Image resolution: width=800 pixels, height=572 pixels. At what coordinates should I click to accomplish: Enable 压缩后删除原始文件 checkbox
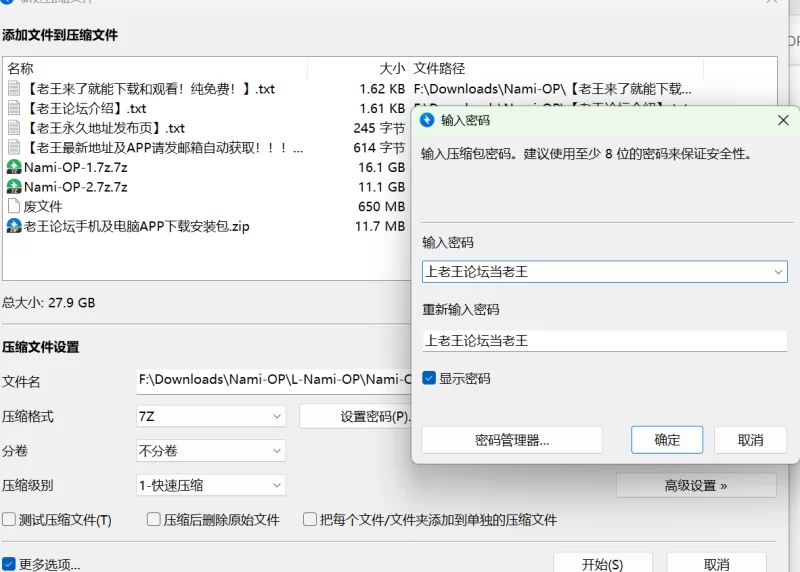154,520
